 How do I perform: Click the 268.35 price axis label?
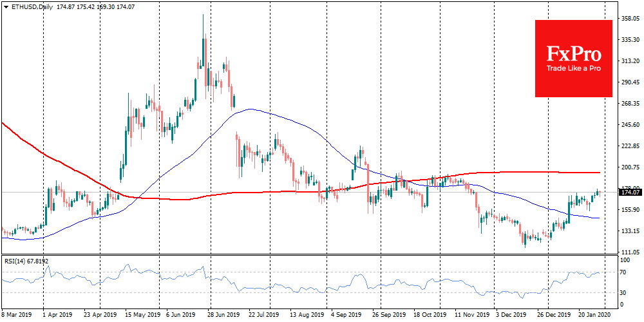(x=629, y=104)
